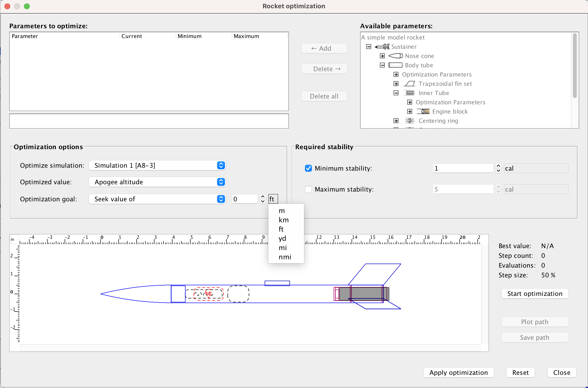Select the Body tube icon
This screenshot has height=388, width=588.
tap(396, 65)
